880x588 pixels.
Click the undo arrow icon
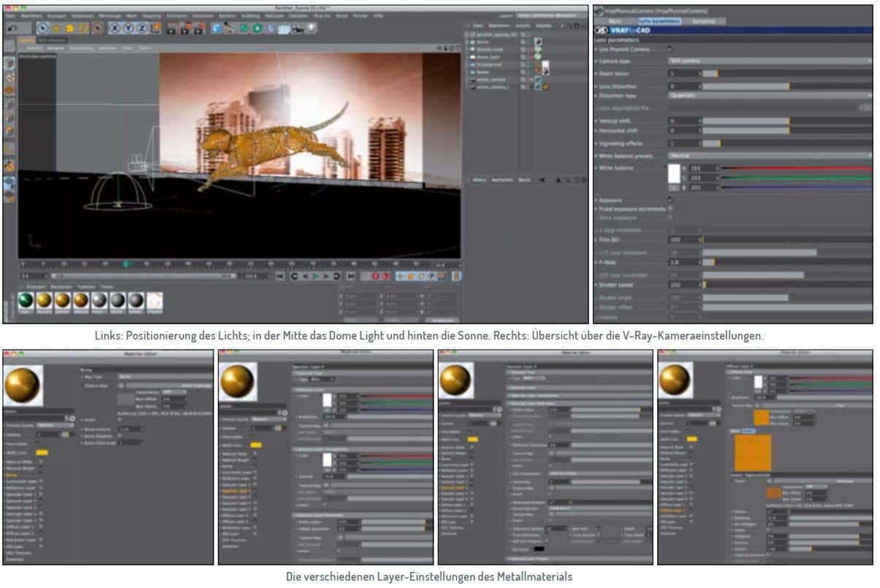[13, 28]
